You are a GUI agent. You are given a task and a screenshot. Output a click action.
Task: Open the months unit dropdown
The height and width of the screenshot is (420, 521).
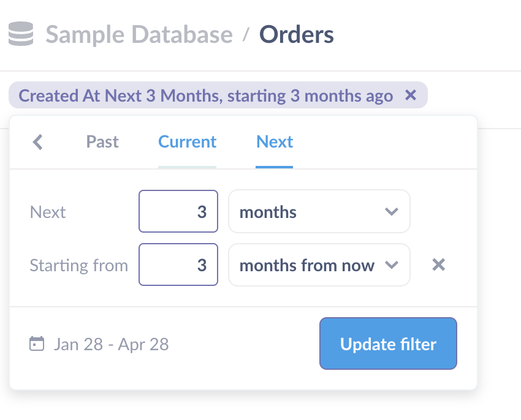(319, 211)
